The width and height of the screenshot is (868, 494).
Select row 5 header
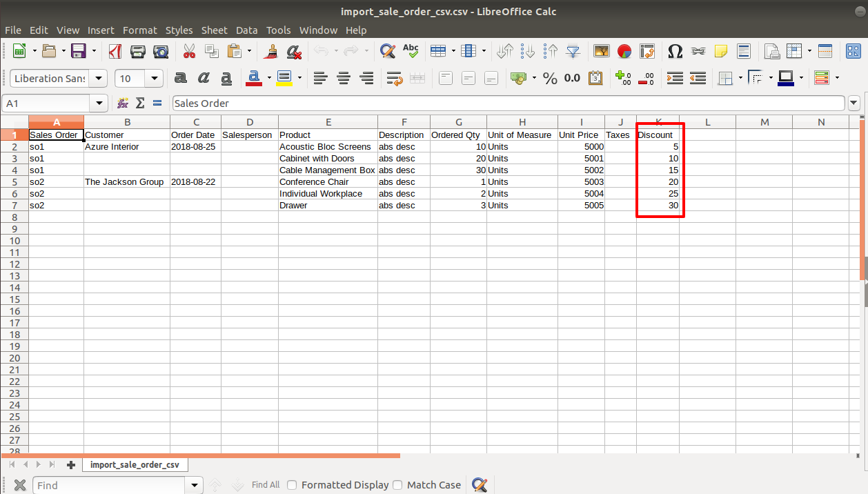pos(14,182)
